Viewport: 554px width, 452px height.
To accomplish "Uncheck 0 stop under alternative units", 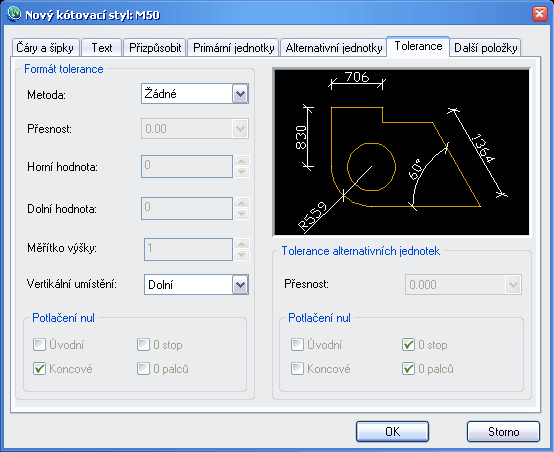I will click(408, 345).
